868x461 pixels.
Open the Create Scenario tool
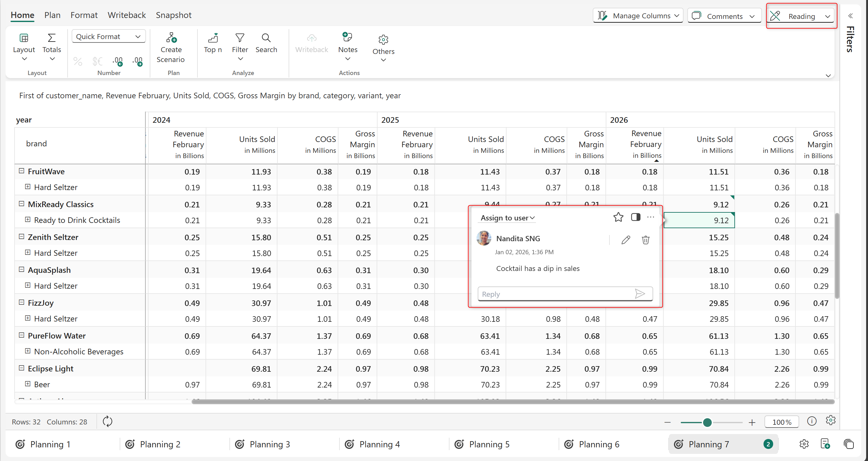pyautogui.click(x=171, y=47)
